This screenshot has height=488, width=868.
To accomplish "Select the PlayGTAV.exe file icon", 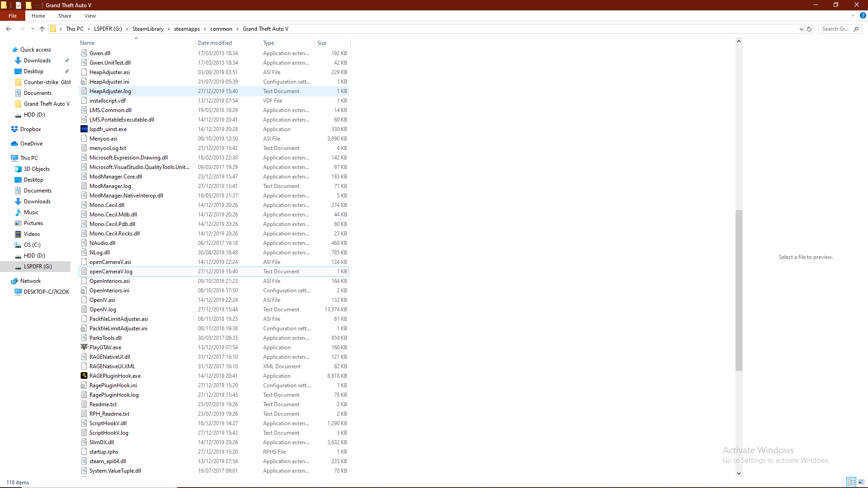I will (x=84, y=347).
